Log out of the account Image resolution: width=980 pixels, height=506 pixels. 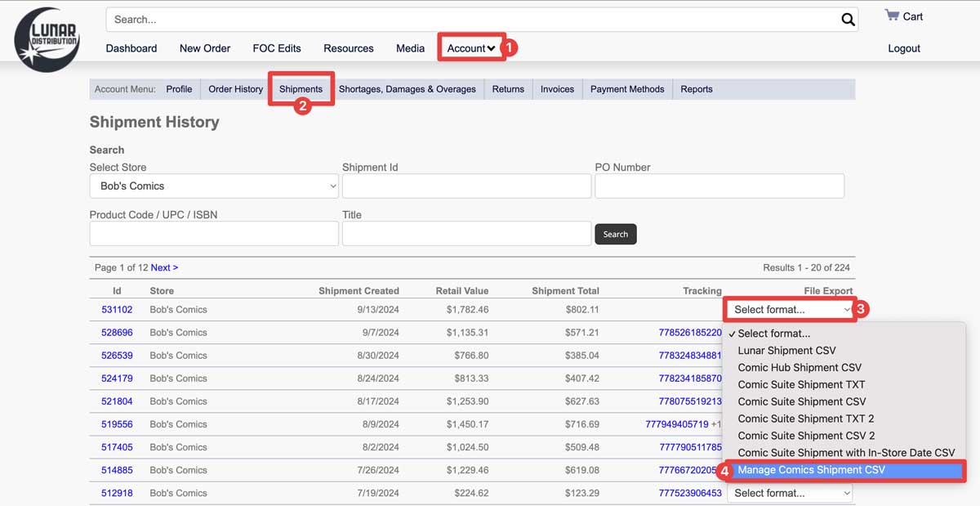903,48
